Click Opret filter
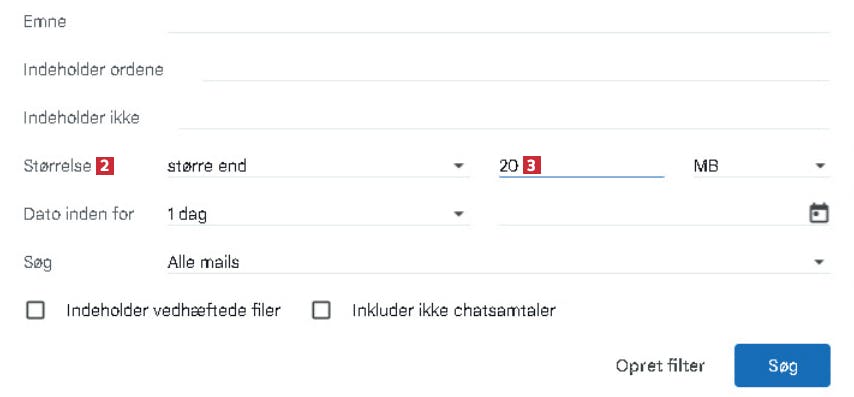Image resolution: width=854 pixels, height=397 pixels. tap(660, 365)
